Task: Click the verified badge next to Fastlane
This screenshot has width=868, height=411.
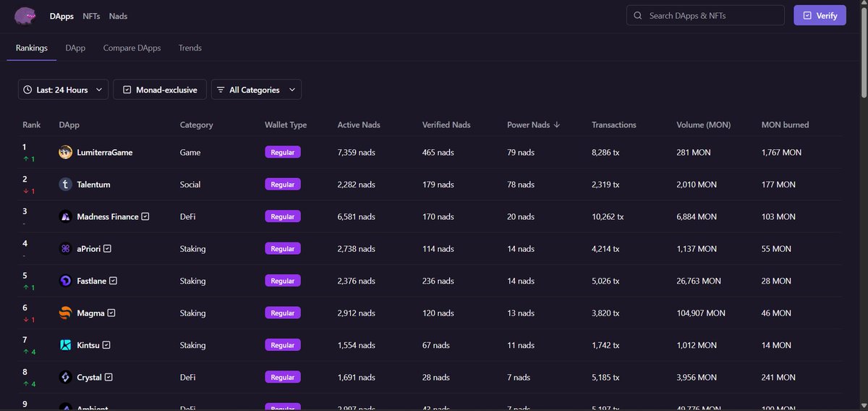Action: click(113, 281)
